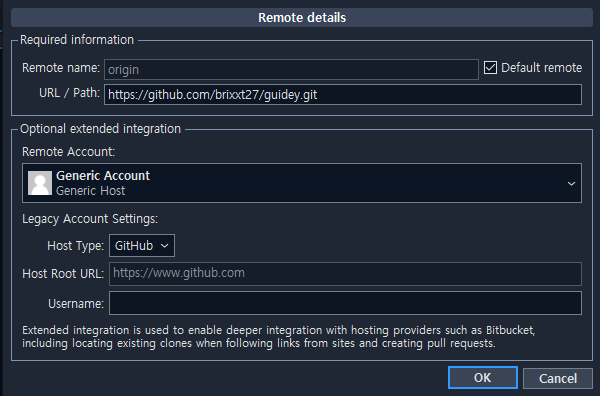Cancel the Remote details dialog
This screenshot has width=600, height=396.
(558, 378)
